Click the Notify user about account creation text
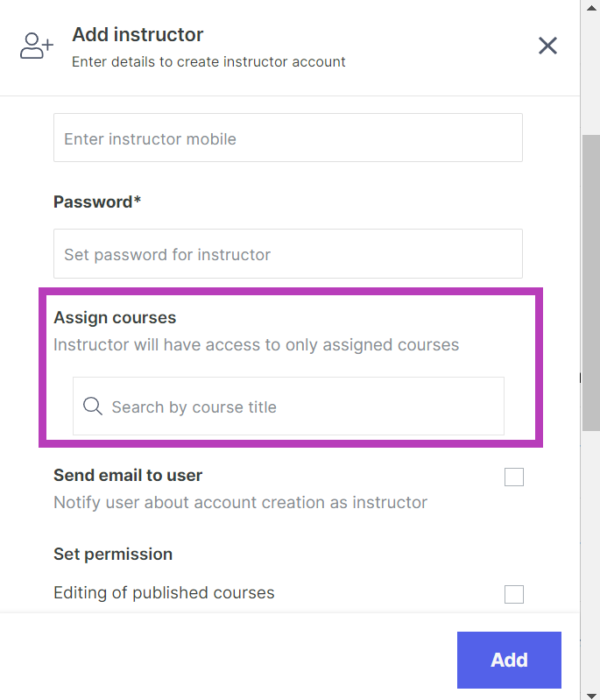The width and height of the screenshot is (600, 700). tap(240, 503)
